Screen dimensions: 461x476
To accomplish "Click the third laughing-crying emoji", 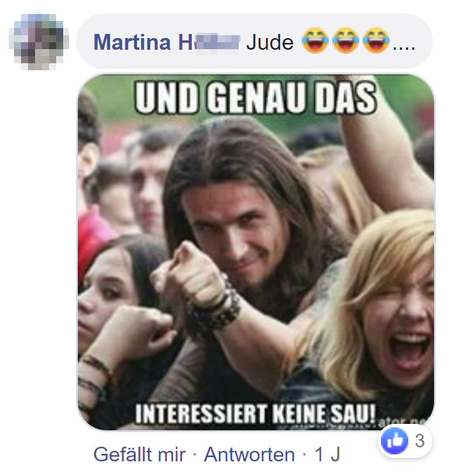I will point(376,40).
